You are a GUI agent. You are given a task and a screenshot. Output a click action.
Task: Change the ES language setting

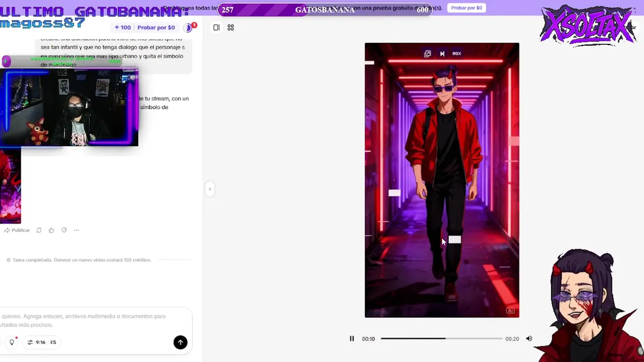tap(53, 342)
